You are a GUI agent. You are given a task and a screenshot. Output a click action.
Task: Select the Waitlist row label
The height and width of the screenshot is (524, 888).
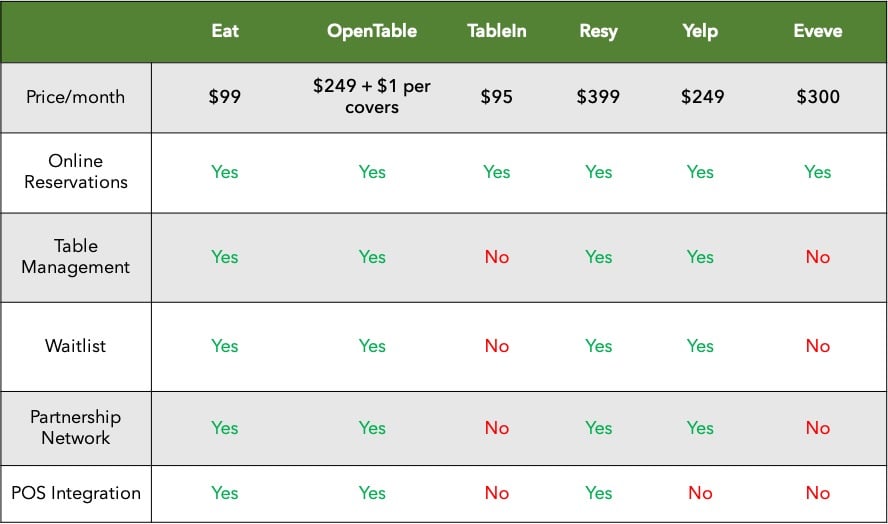tap(75, 346)
